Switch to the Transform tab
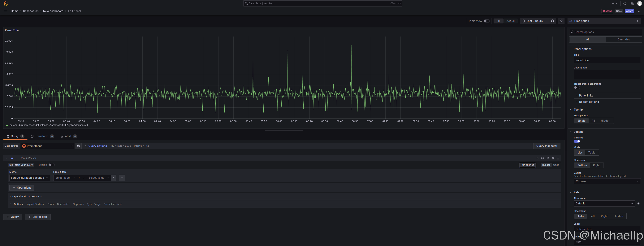 click(x=41, y=136)
